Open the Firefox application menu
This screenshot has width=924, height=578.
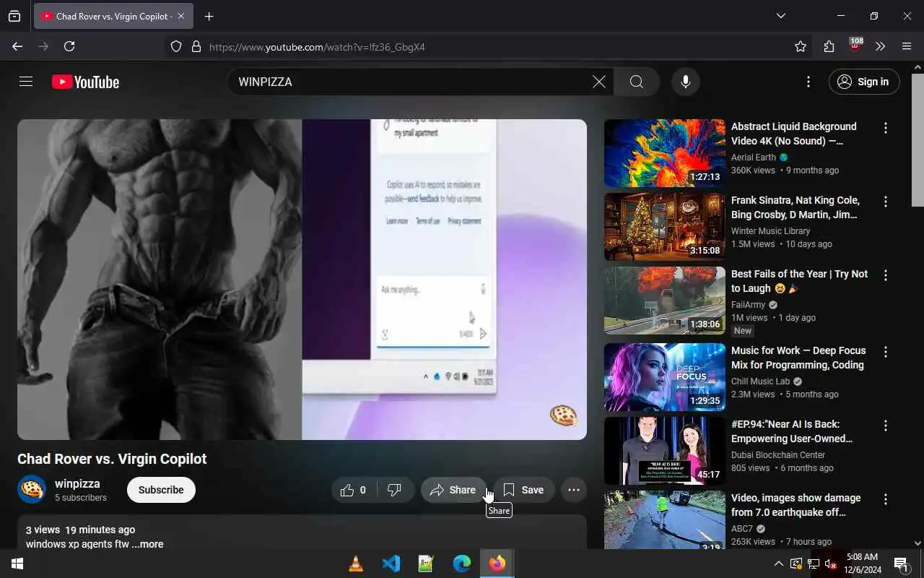pos(907,46)
